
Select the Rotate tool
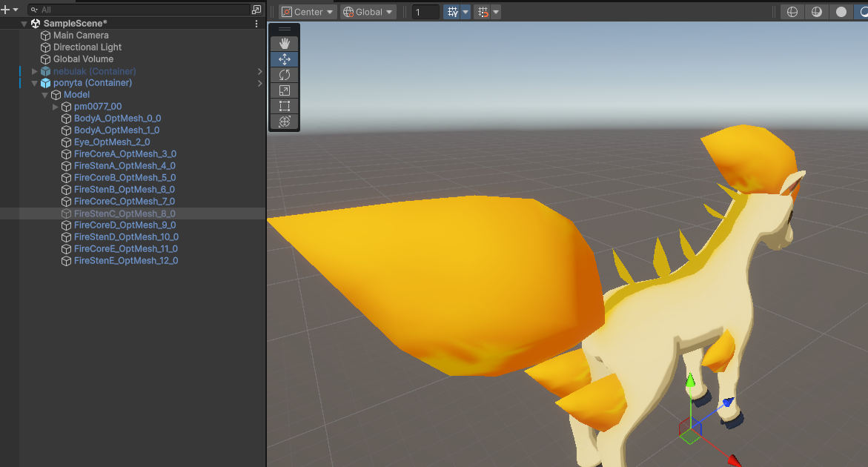click(285, 75)
